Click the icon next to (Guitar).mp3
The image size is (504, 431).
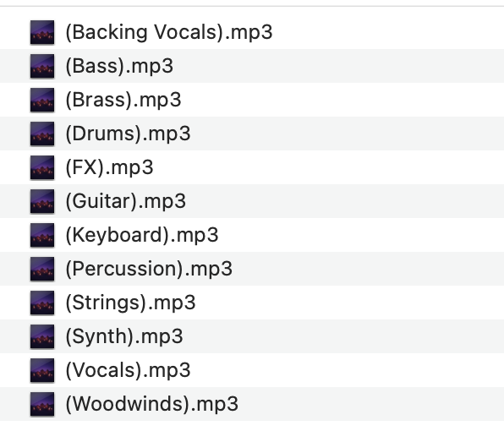click(x=42, y=201)
